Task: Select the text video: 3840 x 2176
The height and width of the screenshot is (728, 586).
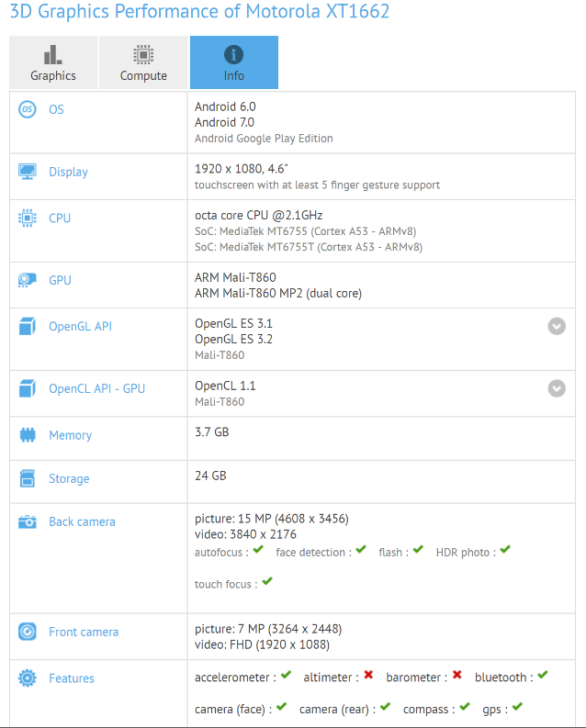Action: pyautogui.click(x=245, y=534)
